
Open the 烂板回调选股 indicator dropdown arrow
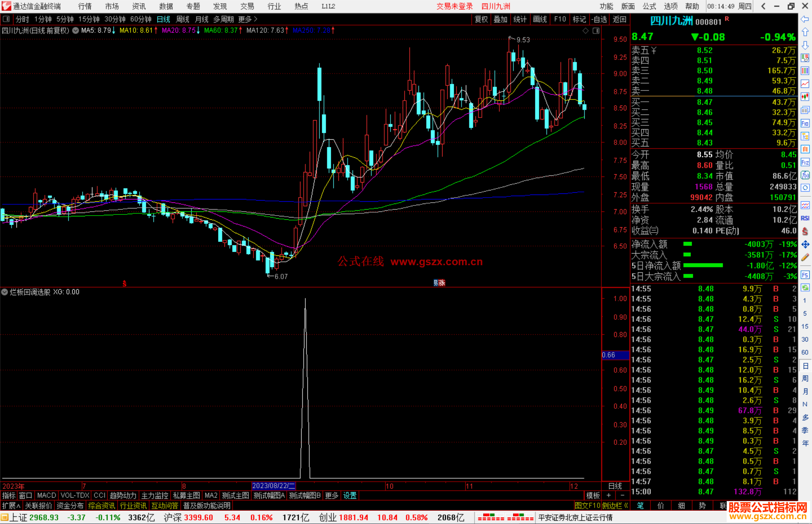pos(5,292)
